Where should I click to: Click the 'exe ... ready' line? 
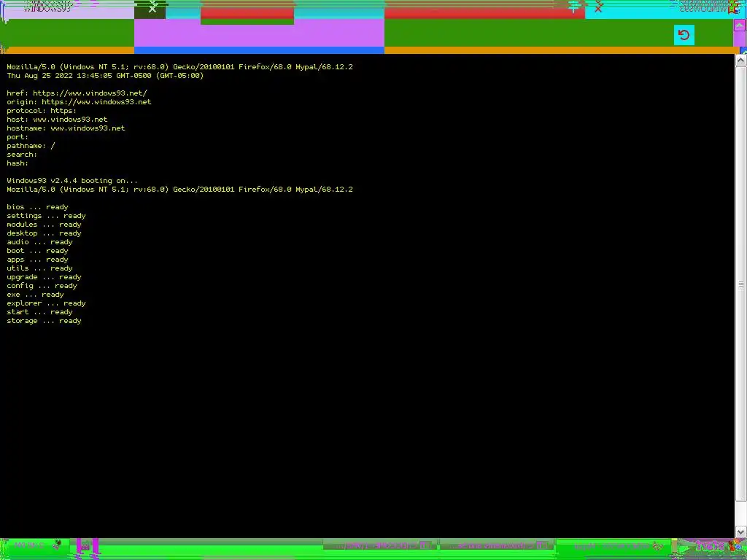(x=35, y=295)
